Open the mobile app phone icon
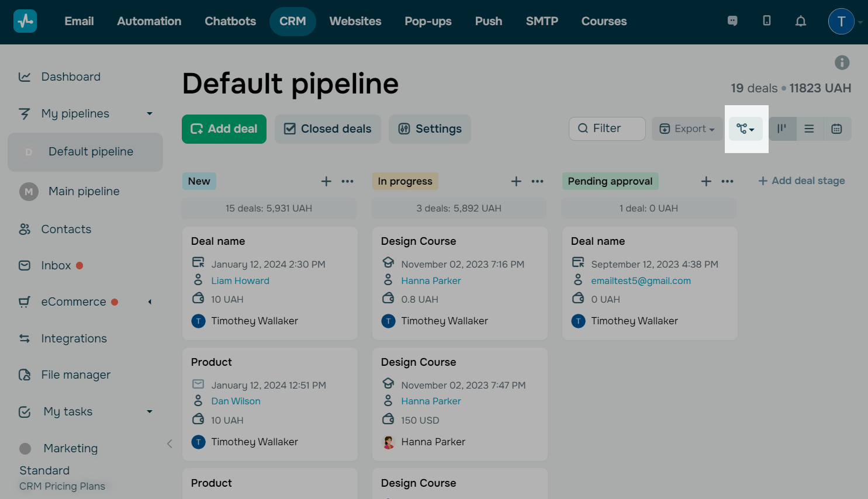This screenshot has width=868, height=499. point(767,21)
